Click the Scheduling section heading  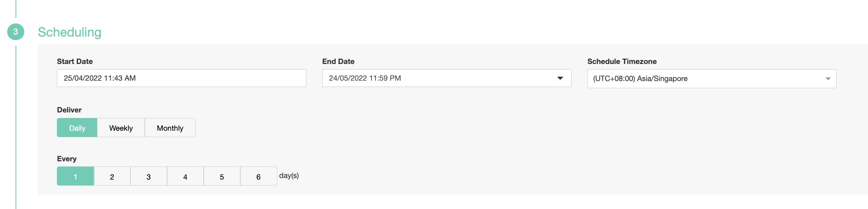pos(70,32)
